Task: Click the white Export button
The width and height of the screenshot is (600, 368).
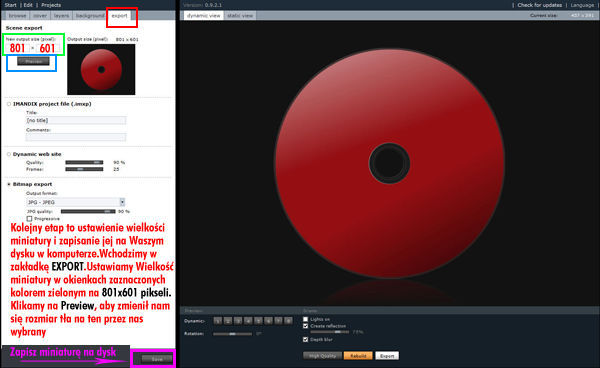Action: click(x=387, y=356)
